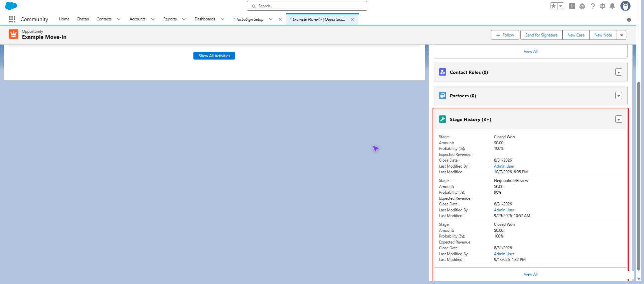The height and width of the screenshot is (284, 644).
Task: Click Send for Signature
Action: pos(541,35)
